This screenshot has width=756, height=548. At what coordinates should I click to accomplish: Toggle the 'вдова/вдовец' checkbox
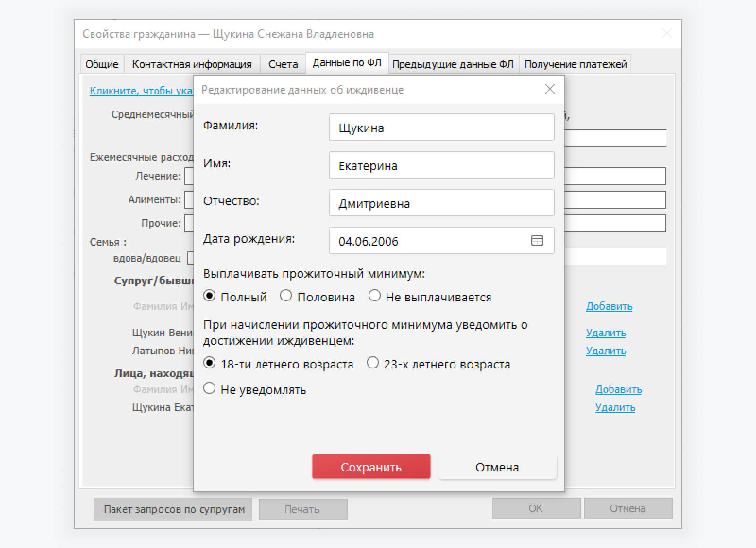pyautogui.click(x=190, y=258)
